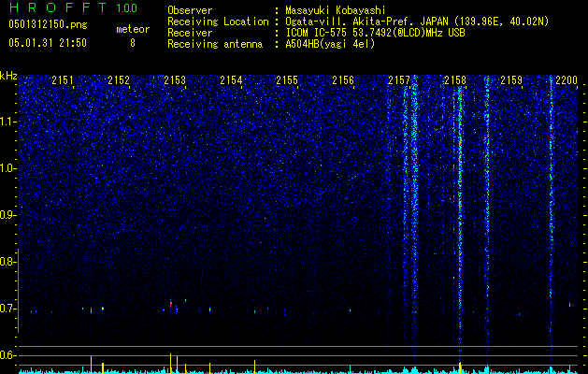The width and height of the screenshot is (588, 374).
Task: Click the kHz axis unit label
Action: pyautogui.click(x=8, y=76)
